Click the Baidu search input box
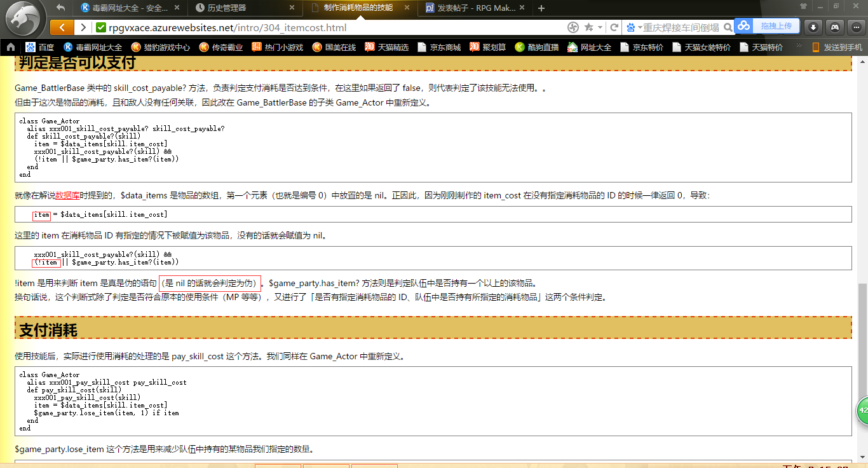 click(x=681, y=27)
